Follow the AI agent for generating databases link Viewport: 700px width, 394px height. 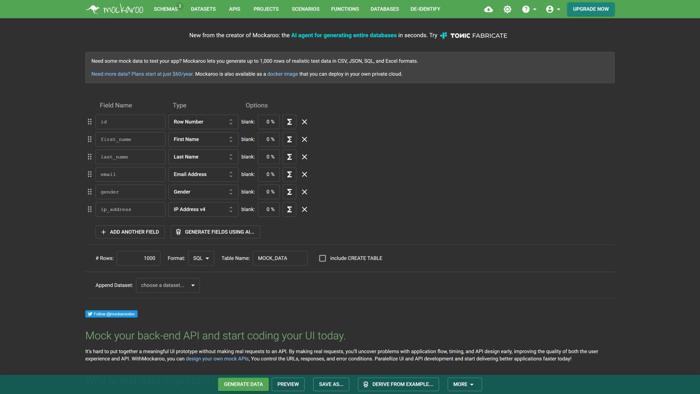coord(344,35)
